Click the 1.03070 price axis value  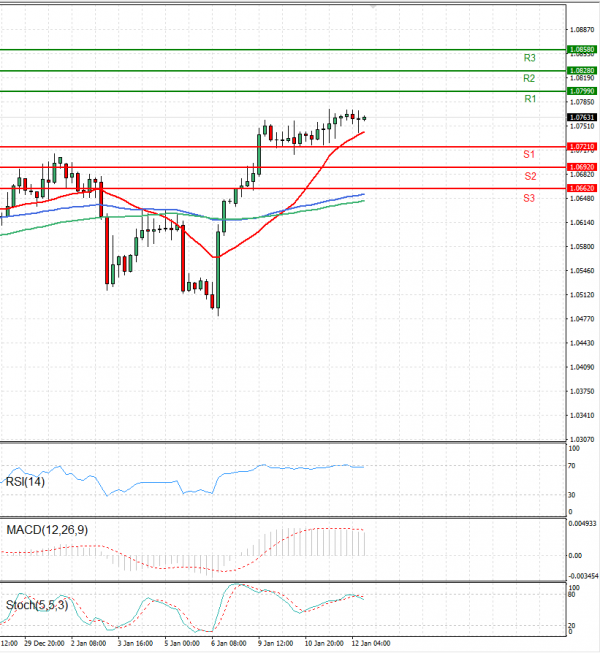[x=582, y=439]
